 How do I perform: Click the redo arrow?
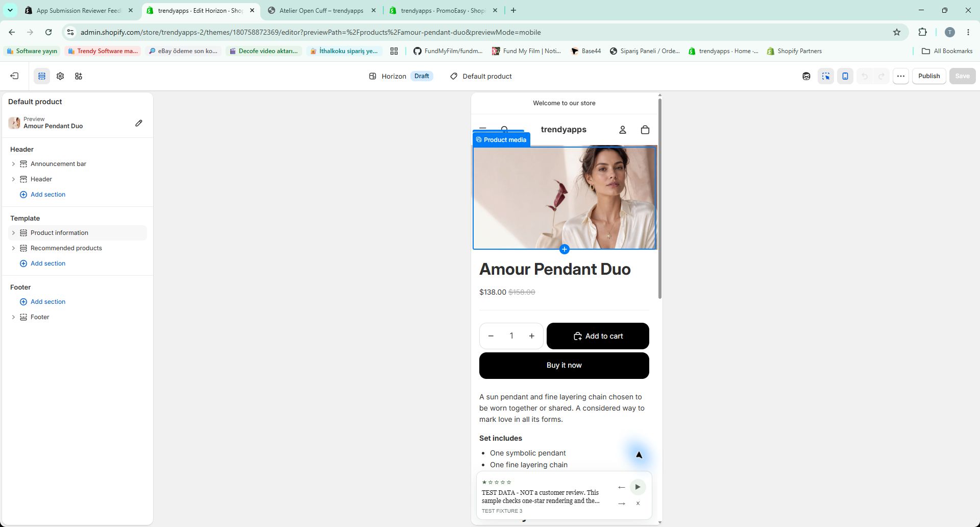pyautogui.click(x=881, y=76)
